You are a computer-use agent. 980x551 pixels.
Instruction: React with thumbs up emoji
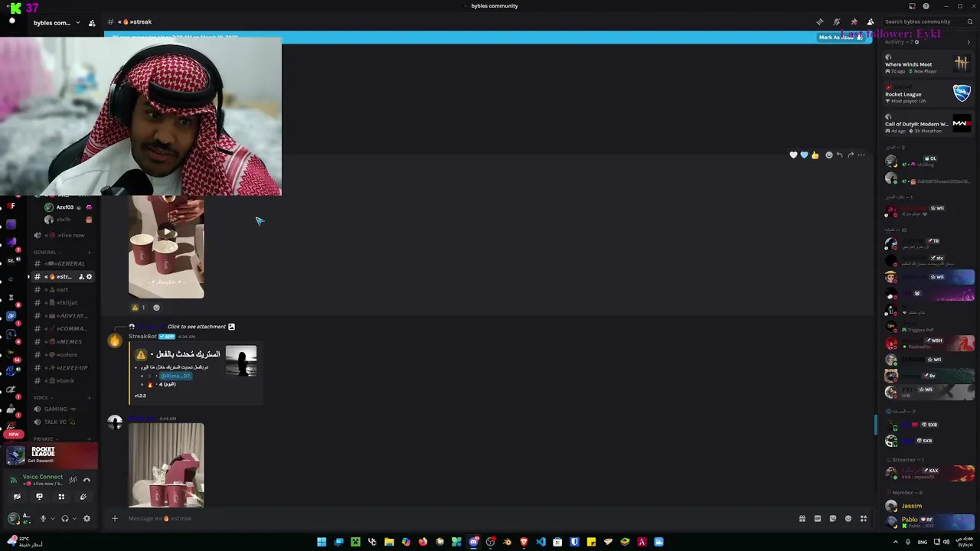815,155
